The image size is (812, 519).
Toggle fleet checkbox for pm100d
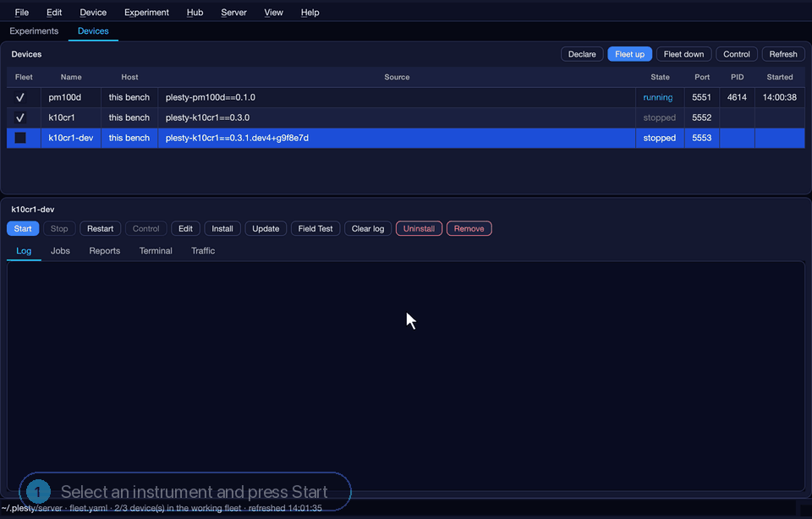point(20,97)
